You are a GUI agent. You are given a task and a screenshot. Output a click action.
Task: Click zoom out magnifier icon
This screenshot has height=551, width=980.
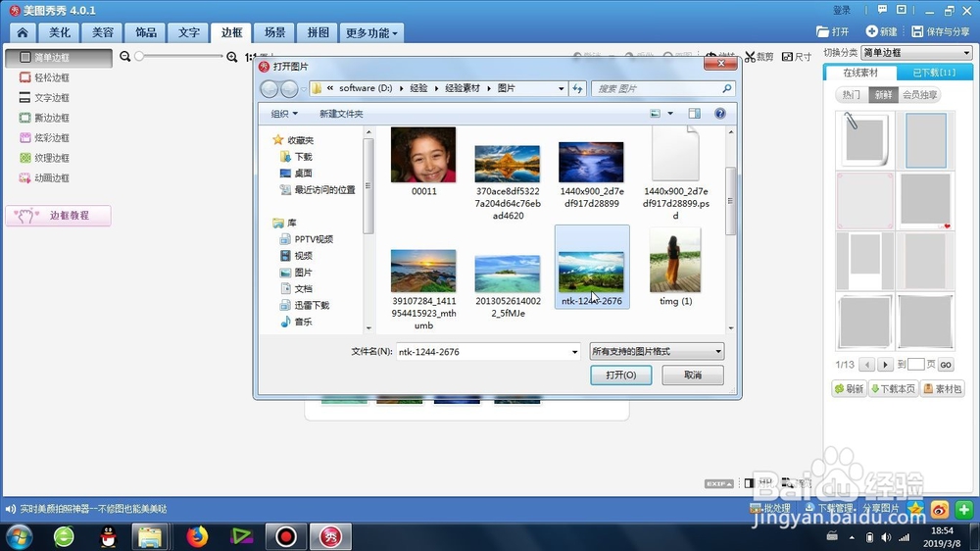pyautogui.click(x=125, y=56)
